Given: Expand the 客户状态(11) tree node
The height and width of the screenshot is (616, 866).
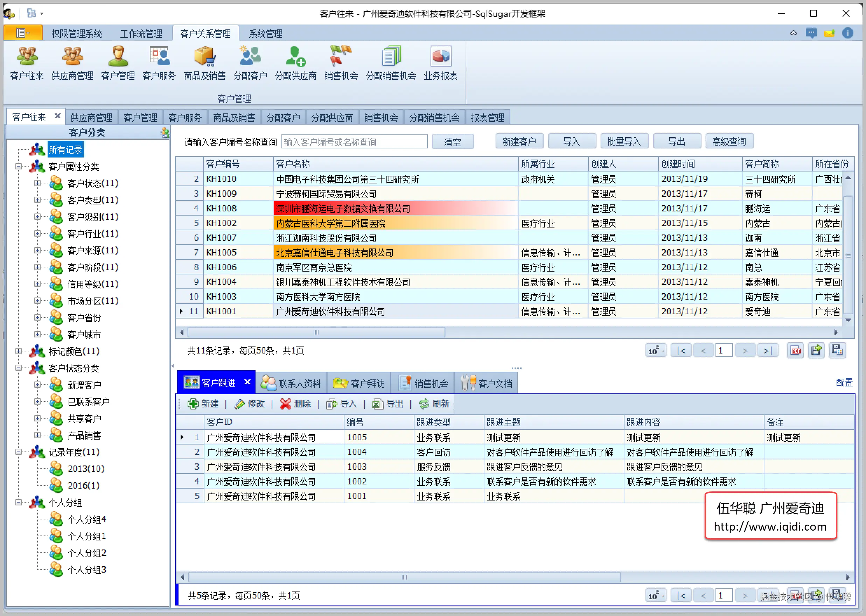Looking at the screenshot, I should [x=37, y=183].
